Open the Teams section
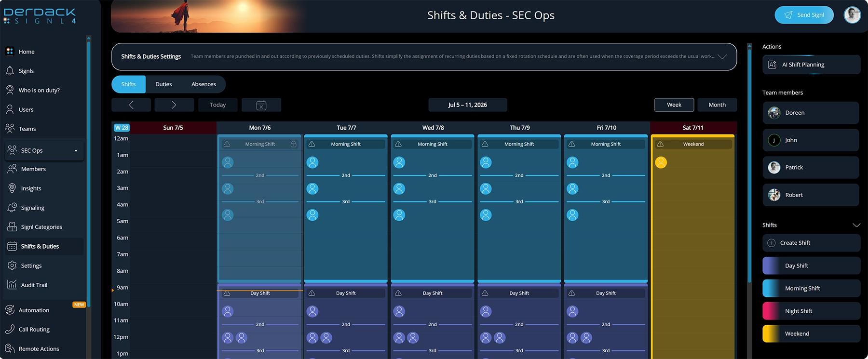Image resolution: width=868 pixels, height=359 pixels. 27,129
